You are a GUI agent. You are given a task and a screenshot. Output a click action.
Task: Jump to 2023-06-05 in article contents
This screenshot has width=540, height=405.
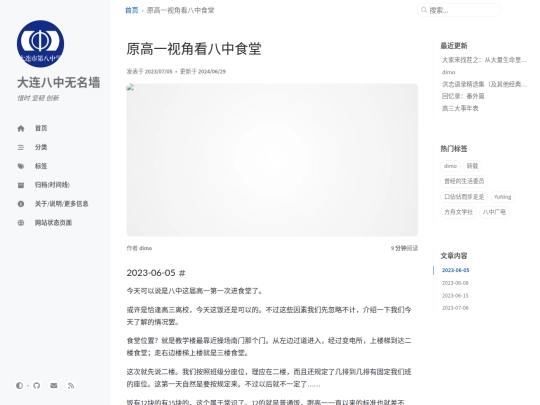[x=455, y=270]
